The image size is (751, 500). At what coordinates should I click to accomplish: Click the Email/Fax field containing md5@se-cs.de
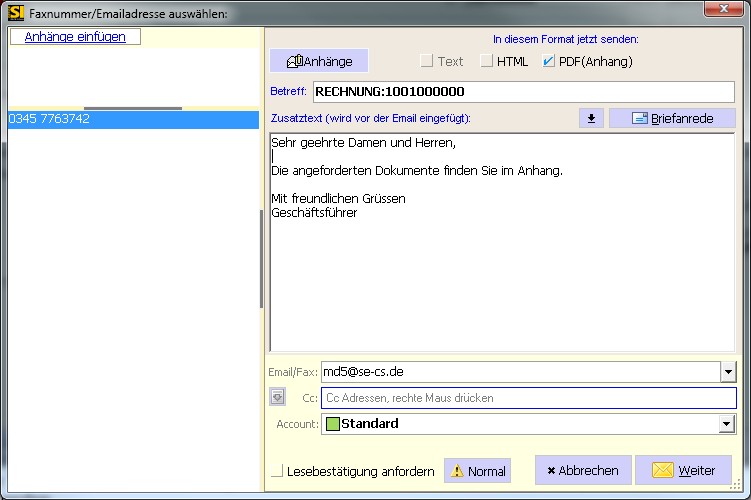(x=521, y=372)
